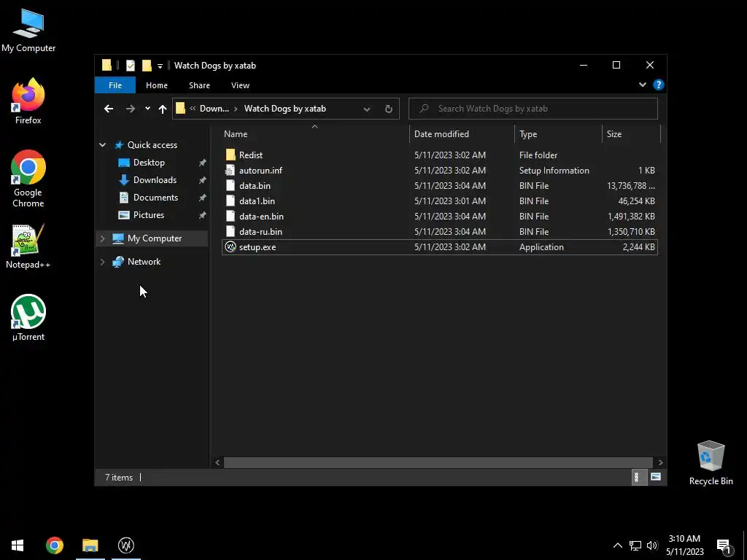Click the New folder quick access toolbar icon
The height and width of the screenshot is (560, 747).
(147, 66)
